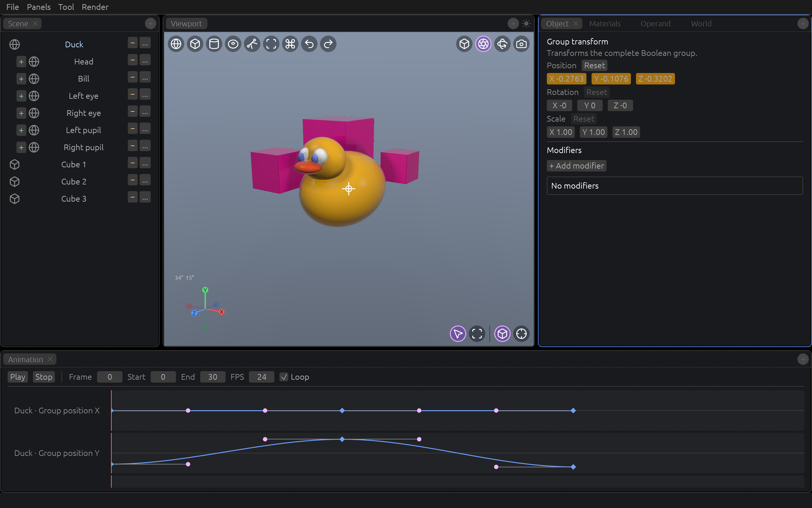Add a cube primitive from viewport toolbar
The height and width of the screenshot is (508, 812).
(x=195, y=44)
